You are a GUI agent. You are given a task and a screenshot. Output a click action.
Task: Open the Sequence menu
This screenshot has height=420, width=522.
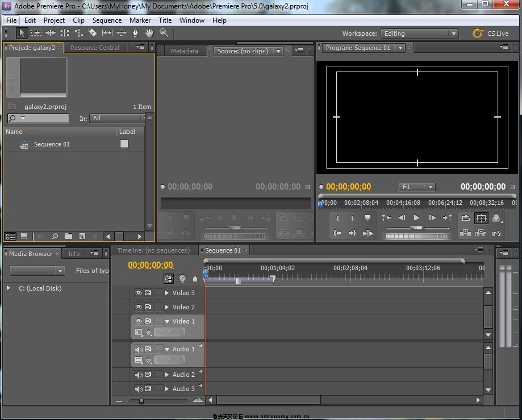[107, 20]
